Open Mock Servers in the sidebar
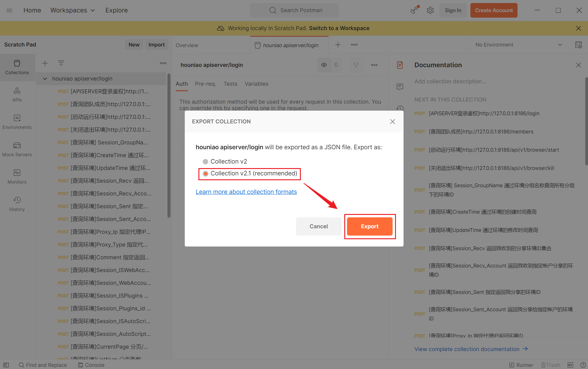588x369 pixels. (17, 150)
